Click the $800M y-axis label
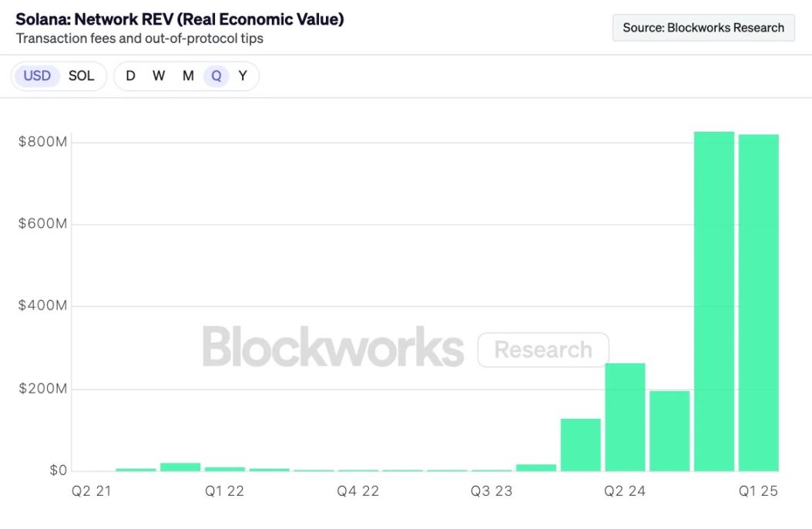The image size is (812, 529). pyautogui.click(x=42, y=142)
